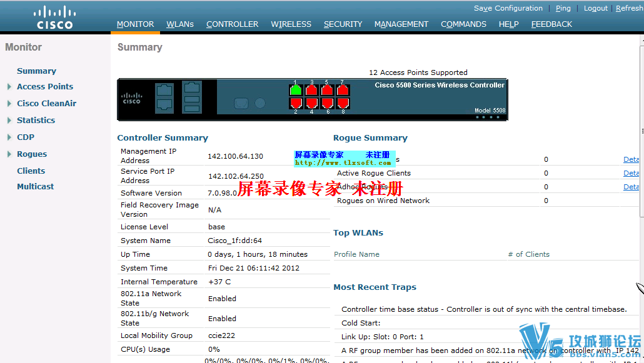Click System Time value Fri Dec 21
This screenshot has height=363, width=644.
point(253,268)
